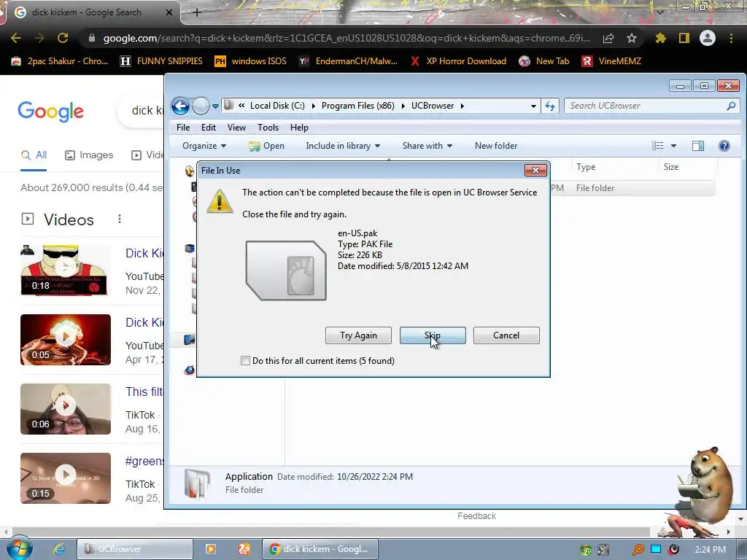Screen dimensions: 747x560
Task: Go back in Explorer window
Action: [x=181, y=106]
